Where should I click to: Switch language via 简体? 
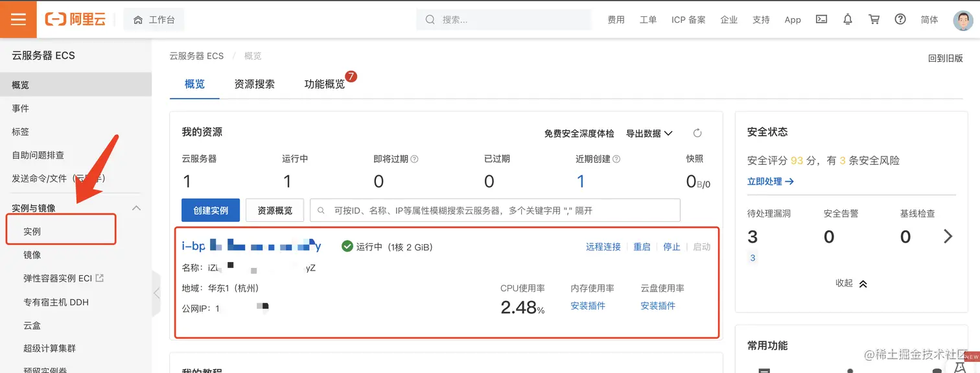tap(929, 19)
